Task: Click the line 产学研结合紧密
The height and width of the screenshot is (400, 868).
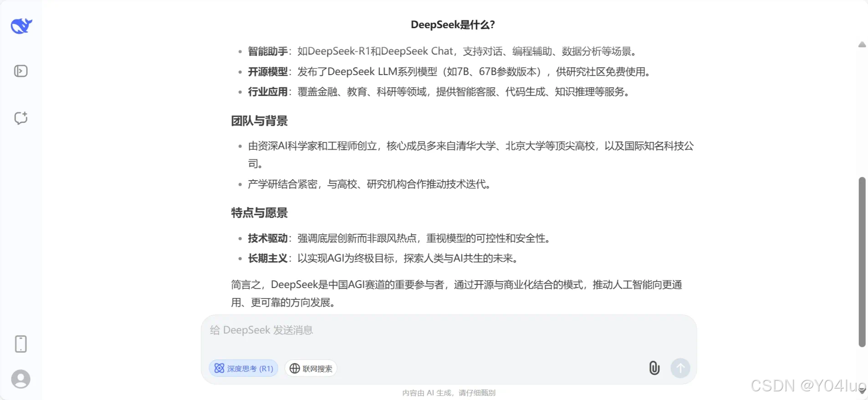Action: point(370,184)
